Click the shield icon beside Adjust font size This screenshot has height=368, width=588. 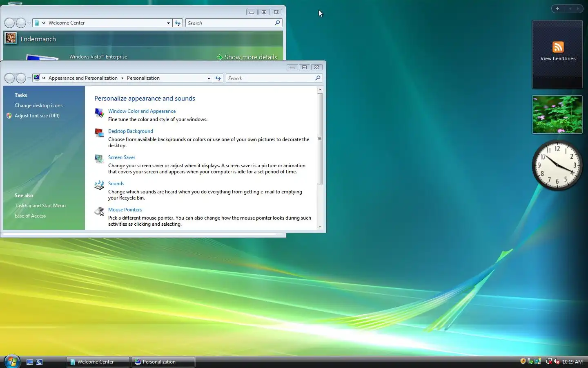(9, 116)
